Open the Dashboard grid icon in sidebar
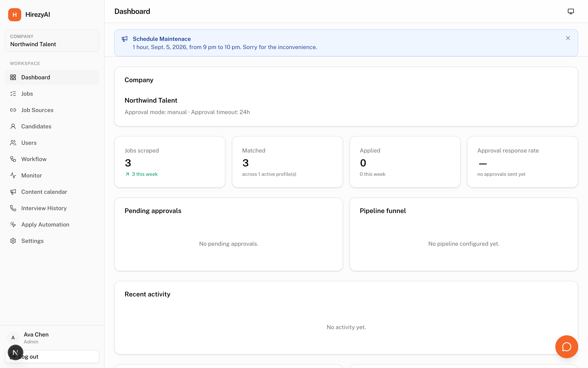This screenshot has height=368, width=588. [13, 77]
